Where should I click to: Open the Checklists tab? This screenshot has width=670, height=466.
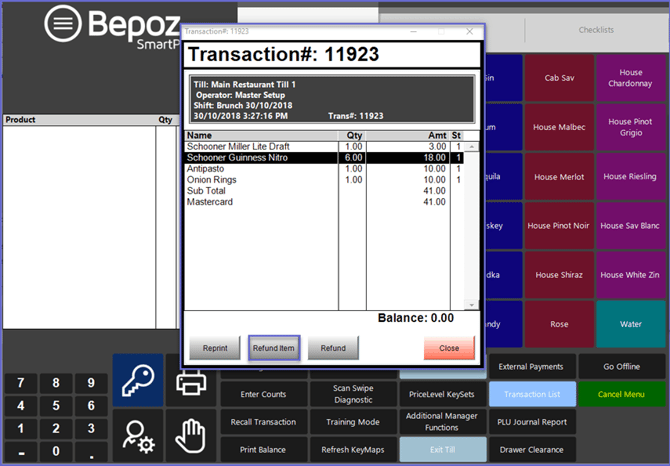(x=596, y=30)
